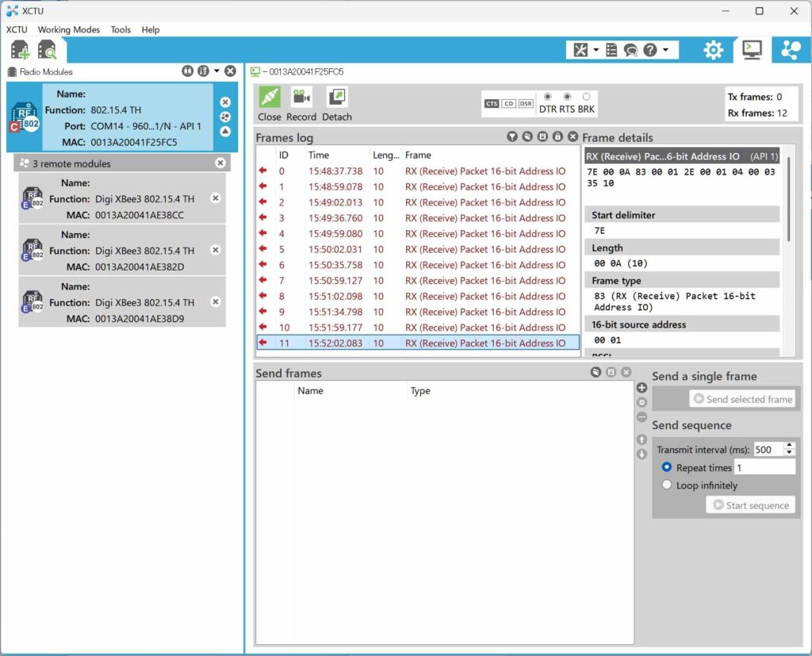Image resolution: width=812 pixels, height=656 pixels.
Task: Select the Loop infinitely radio option
Action: 667,485
